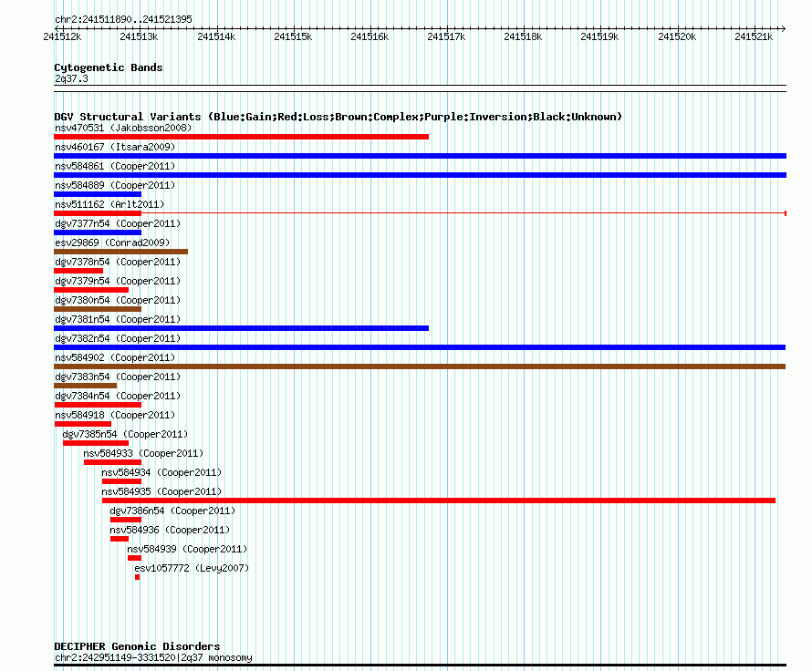
Task: Click brown complex bar under esv29869
Action: coord(120,252)
